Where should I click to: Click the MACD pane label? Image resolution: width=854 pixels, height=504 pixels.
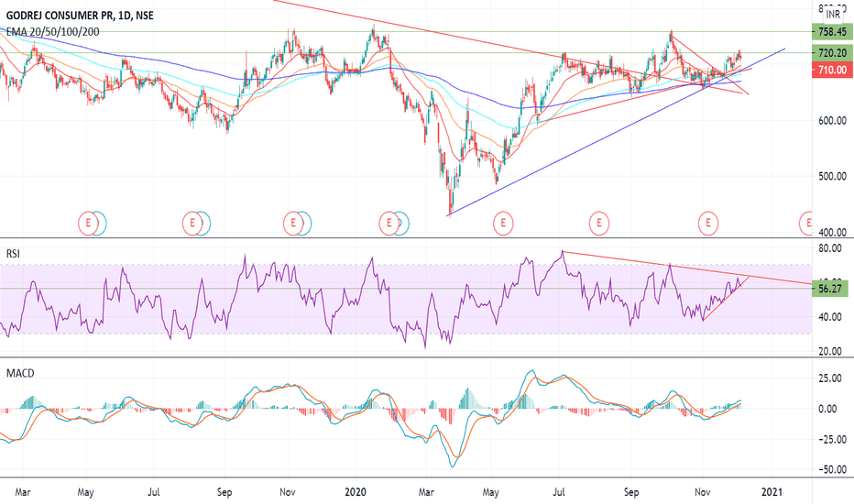[x=20, y=373]
